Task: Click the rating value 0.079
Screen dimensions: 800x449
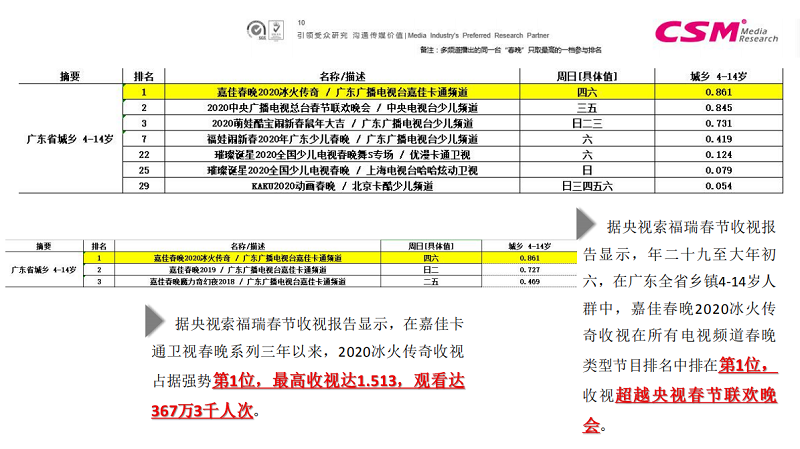Action: [x=718, y=170]
